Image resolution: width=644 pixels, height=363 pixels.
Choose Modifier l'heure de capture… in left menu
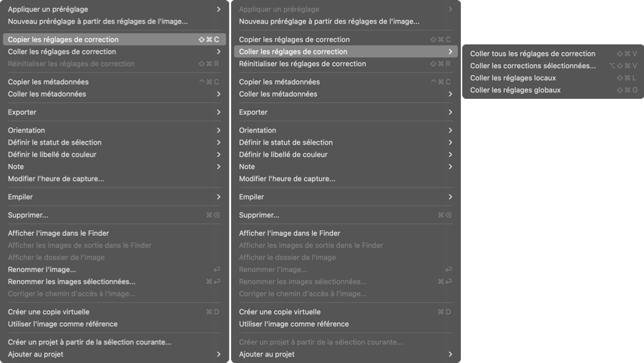114,179
